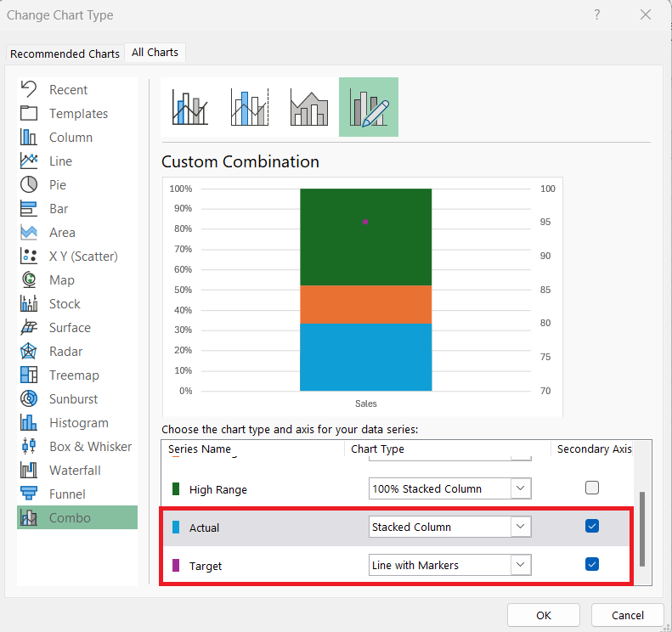Image resolution: width=672 pixels, height=632 pixels.
Task: Choose the Bar chart icon
Action: [29, 209]
